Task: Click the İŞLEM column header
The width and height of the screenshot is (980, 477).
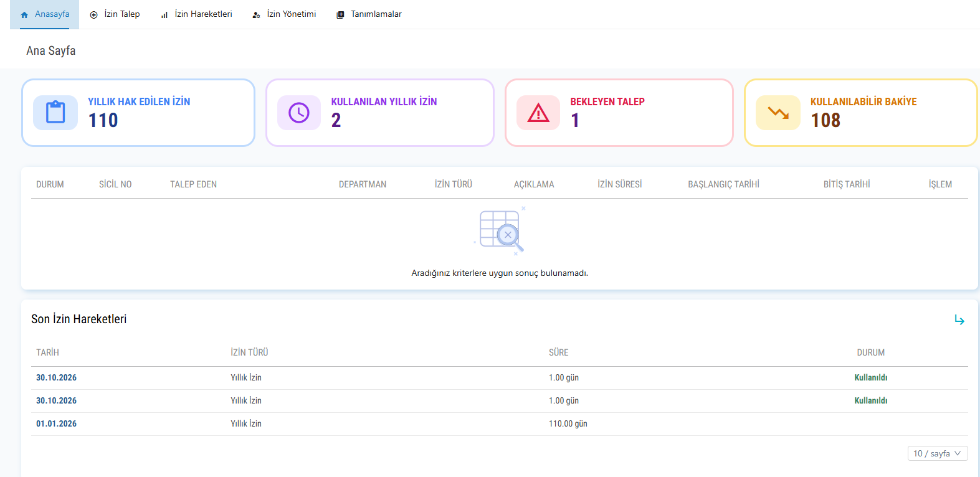Action: click(940, 184)
